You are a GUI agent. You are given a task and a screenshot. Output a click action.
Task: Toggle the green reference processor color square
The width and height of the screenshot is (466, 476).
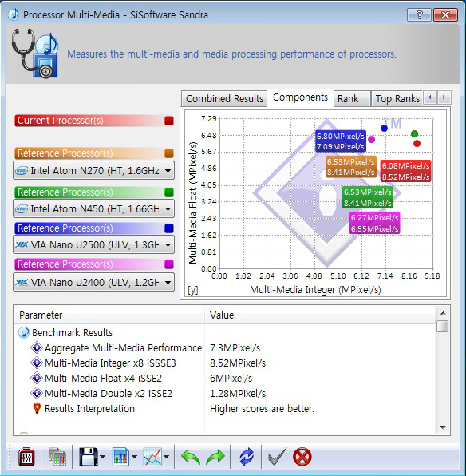pyautogui.click(x=169, y=192)
